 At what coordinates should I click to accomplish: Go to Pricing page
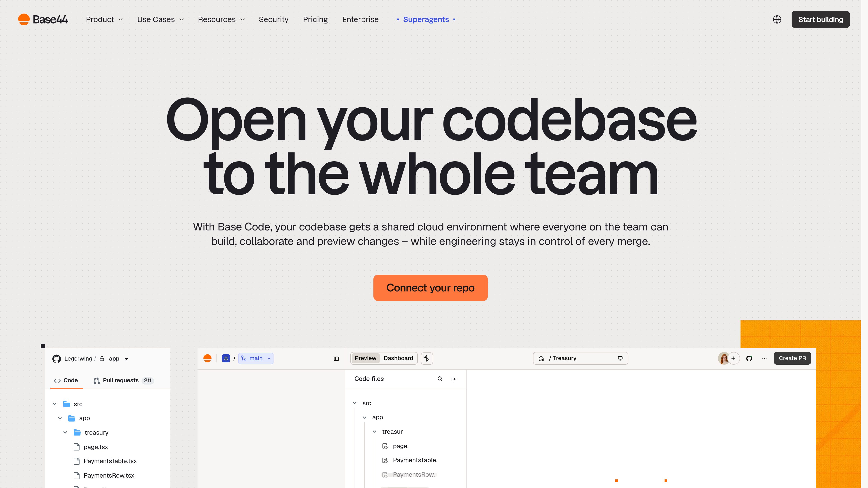pos(315,19)
